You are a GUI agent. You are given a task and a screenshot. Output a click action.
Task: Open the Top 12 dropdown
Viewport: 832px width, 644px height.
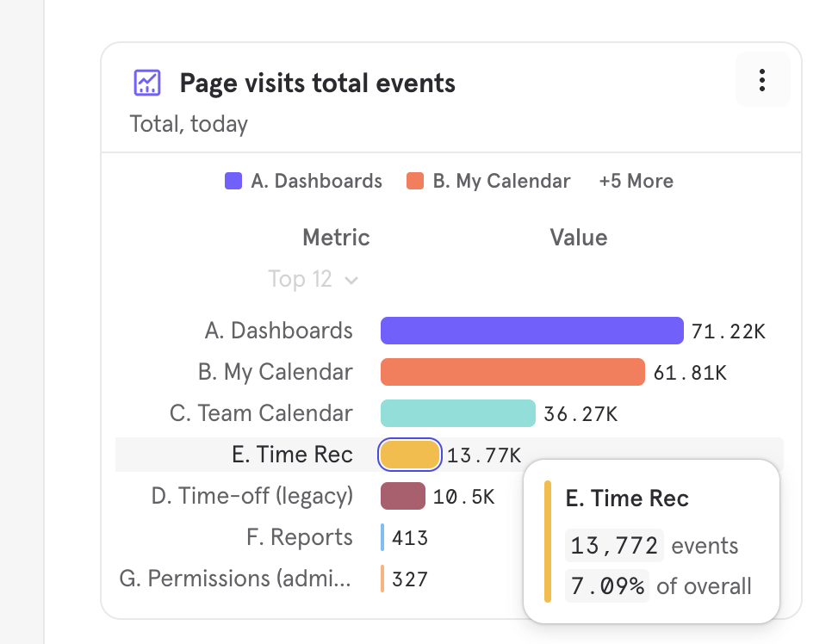tap(313, 279)
